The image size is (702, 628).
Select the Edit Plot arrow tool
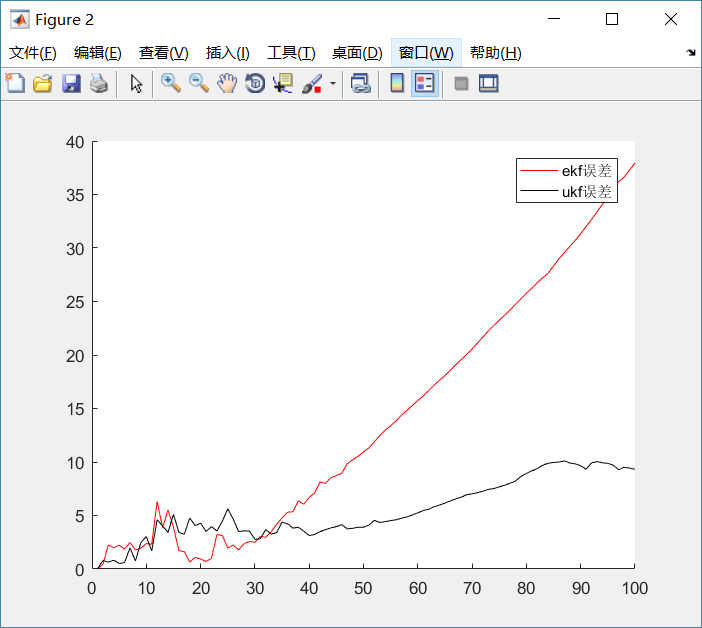pos(136,84)
